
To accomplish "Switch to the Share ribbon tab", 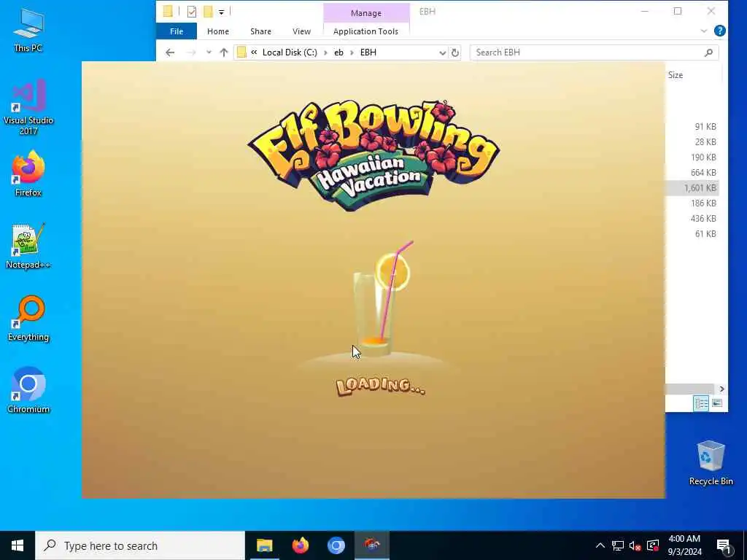I will (260, 31).
